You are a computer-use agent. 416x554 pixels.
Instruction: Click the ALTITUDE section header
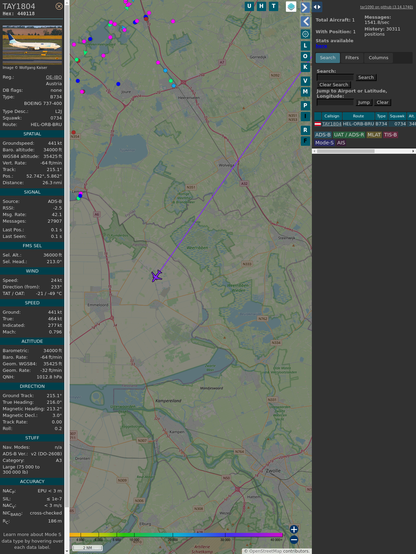point(32,341)
